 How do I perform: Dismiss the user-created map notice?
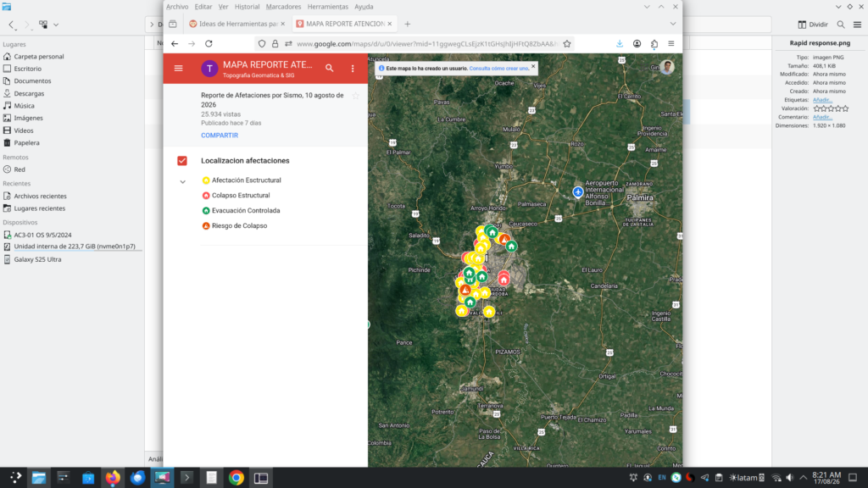533,66
